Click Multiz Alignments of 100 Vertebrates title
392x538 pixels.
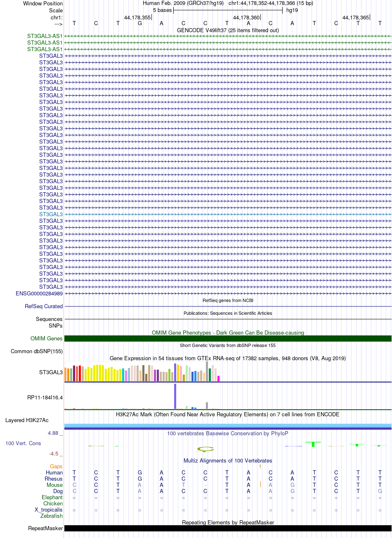(x=228, y=460)
